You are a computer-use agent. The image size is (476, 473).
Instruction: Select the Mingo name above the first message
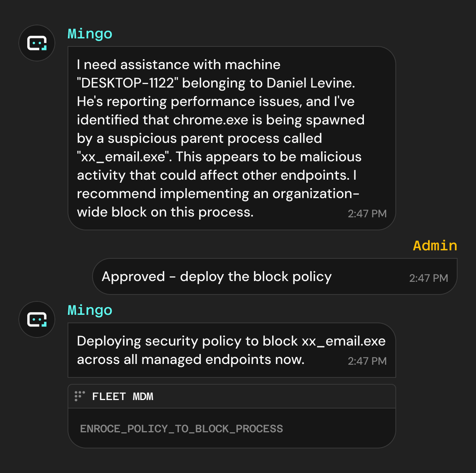(x=89, y=34)
